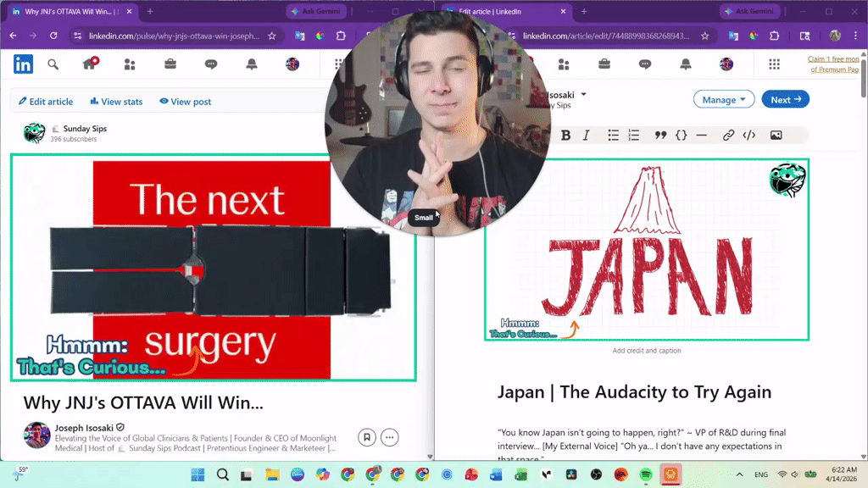Show hidden system tray icons

click(739, 474)
